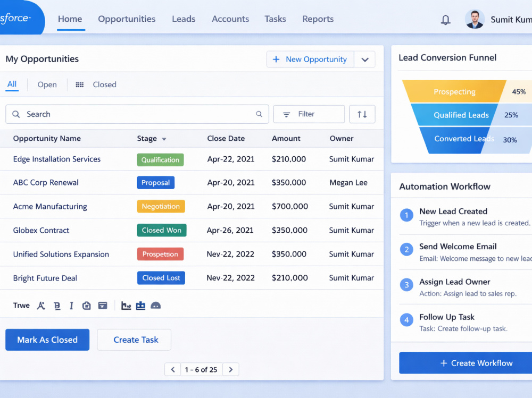
Task: Navigate to the Tasks tab
Action: (275, 19)
